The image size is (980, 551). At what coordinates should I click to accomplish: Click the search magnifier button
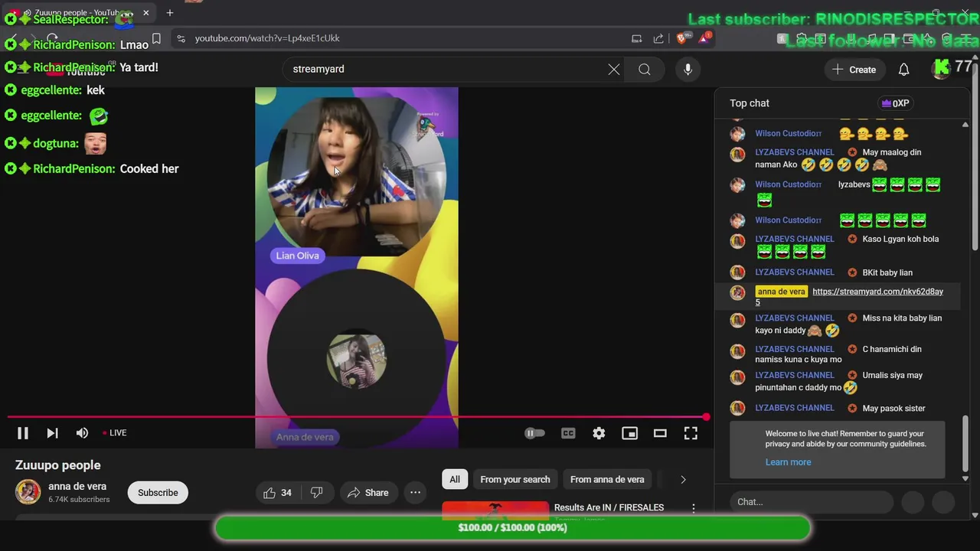point(645,70)
